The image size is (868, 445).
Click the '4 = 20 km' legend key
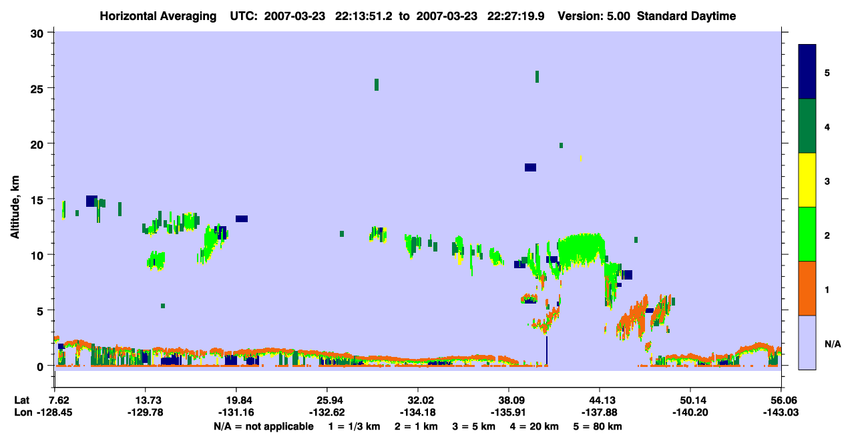tap(534, 426)
